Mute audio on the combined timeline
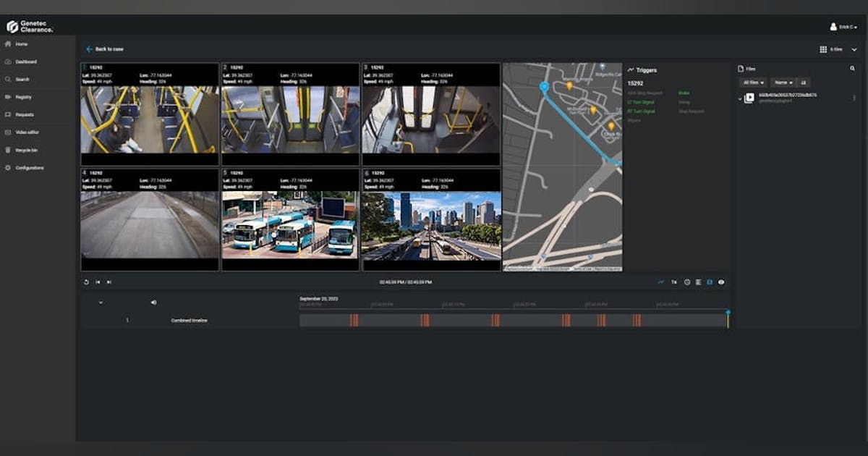 [152, 302]
